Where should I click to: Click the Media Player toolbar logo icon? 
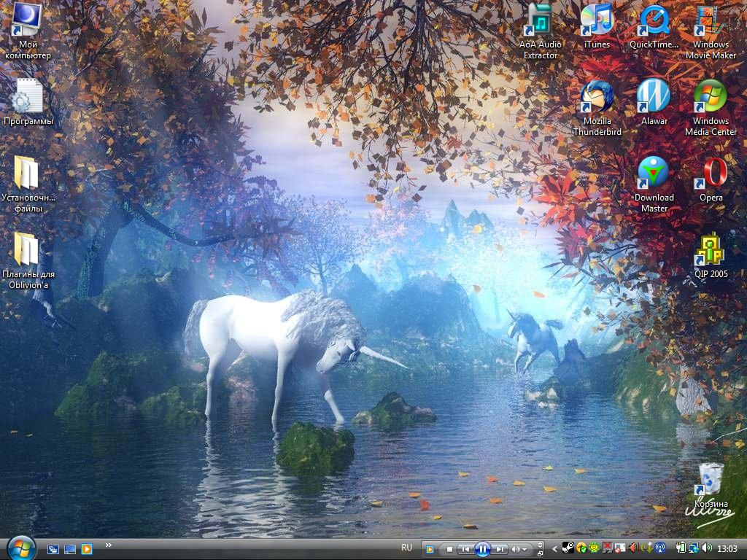(429, 549)
